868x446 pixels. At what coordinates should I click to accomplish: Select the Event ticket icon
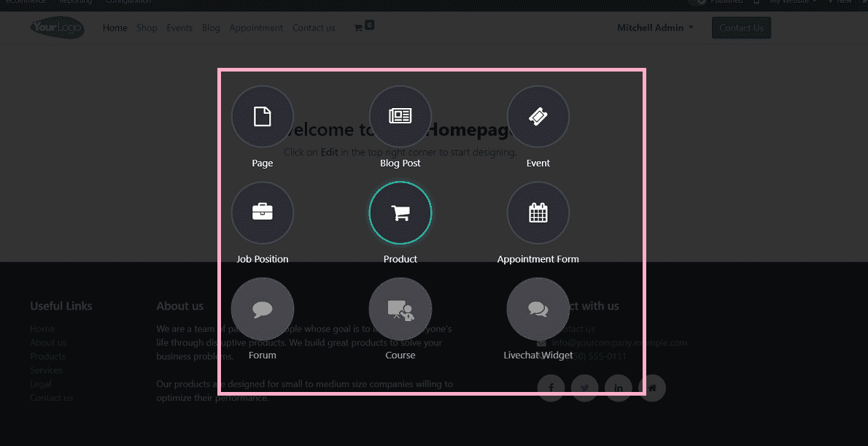tap(538, 117)
